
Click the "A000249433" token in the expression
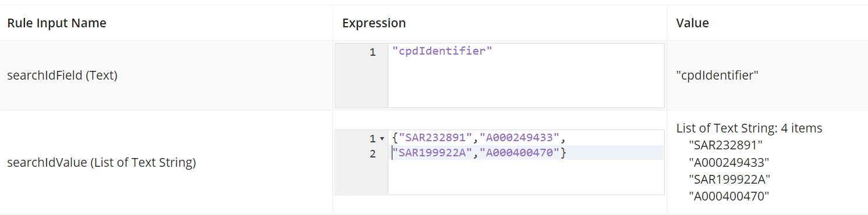coord(519,138)
